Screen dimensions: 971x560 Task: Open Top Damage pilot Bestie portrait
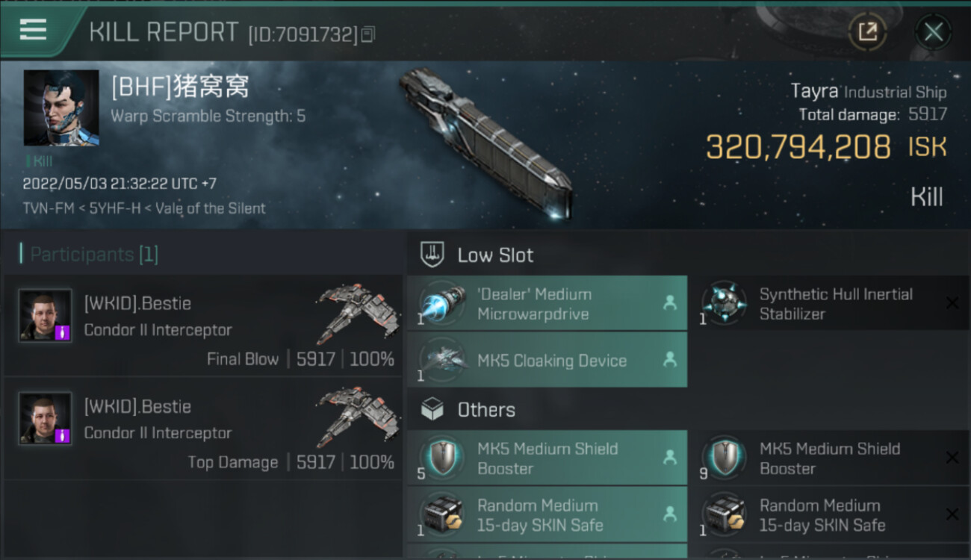[x=46, y=419]
